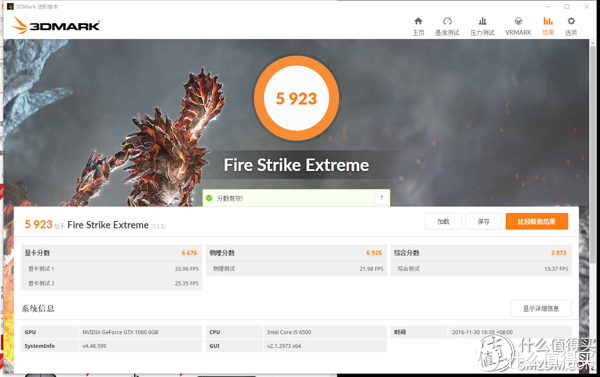This screenshot has height=377, width=600.
Task: Click the orange 5 923 score circle
Action: pos(296,98)
